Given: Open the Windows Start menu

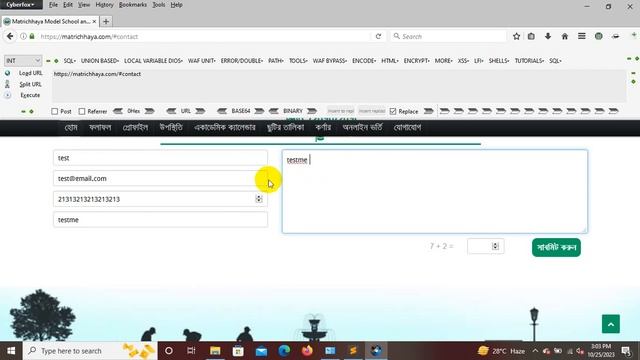Looking at the screenshot, I should click(11, 351).
